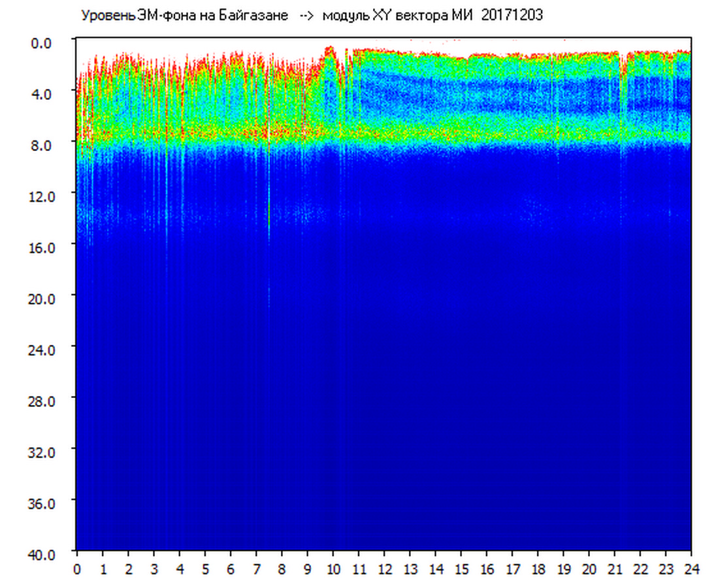Viewport: 716px width, 588px height.
Task: Click hour 10 on the horizontal axis
Action: tap(333, 569)
